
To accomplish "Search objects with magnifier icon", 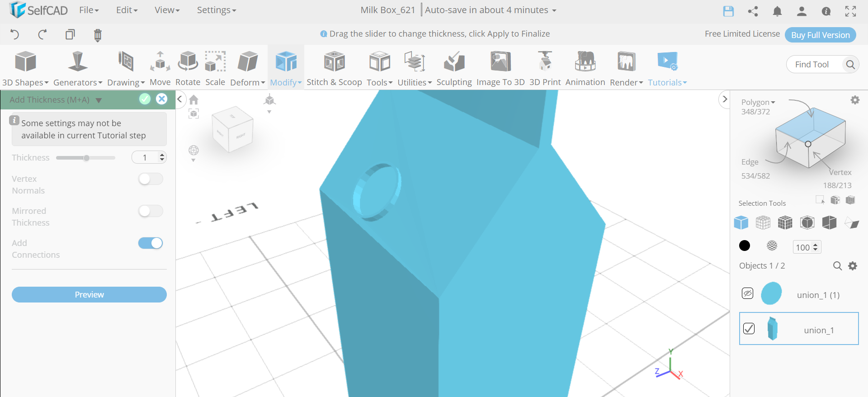I will coord(837,266).
